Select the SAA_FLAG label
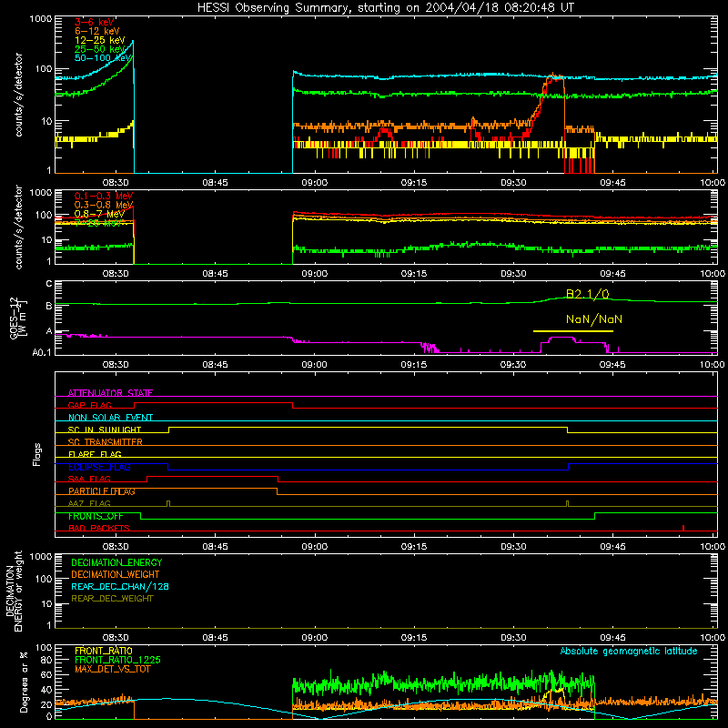This screenshot has width=728, height=728. pyautogui.click(x=89, y=479)
